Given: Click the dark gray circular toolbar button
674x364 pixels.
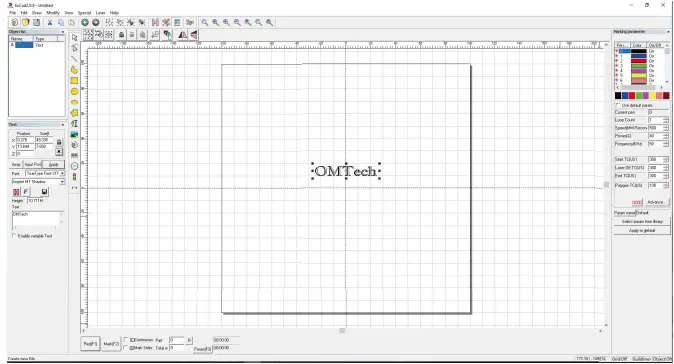Looking at the screenshot, I should 95,22.
